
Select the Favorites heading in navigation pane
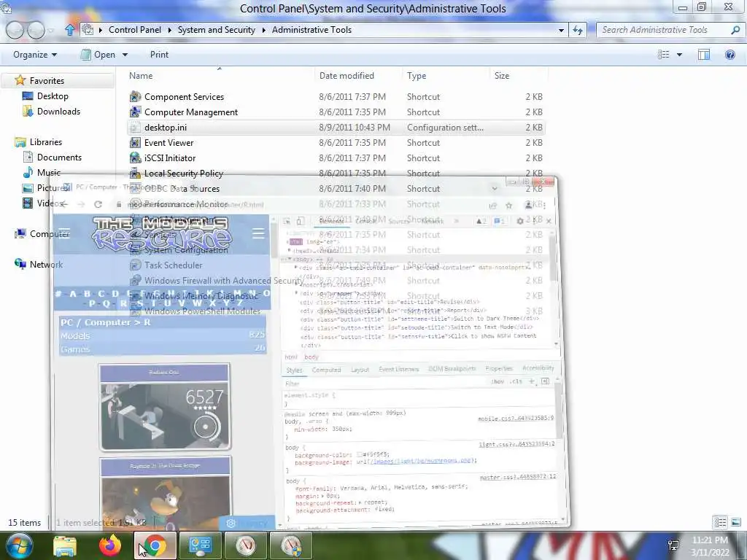[x=47, y=80]
